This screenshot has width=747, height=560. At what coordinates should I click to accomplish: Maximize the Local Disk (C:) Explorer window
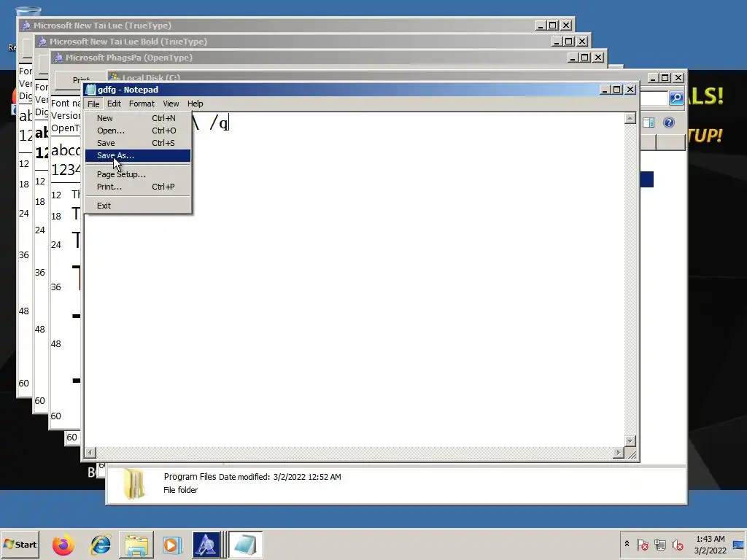(x=665, y=77)
